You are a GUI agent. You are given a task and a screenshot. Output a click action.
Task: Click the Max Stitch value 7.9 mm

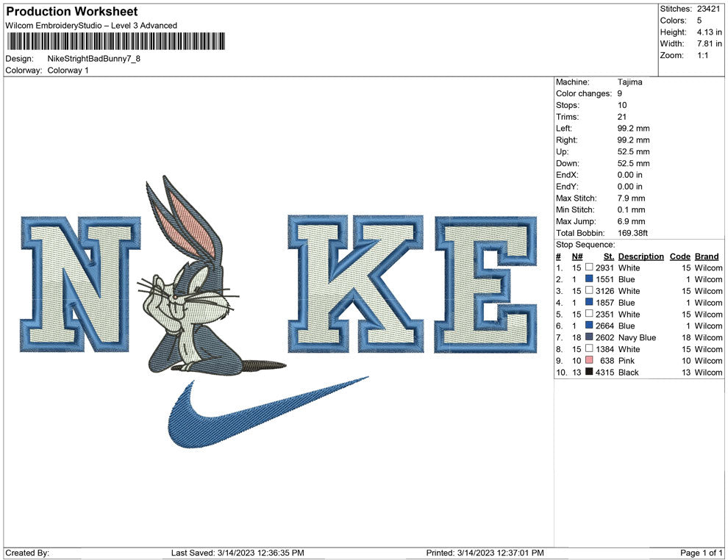coord(631,198)
